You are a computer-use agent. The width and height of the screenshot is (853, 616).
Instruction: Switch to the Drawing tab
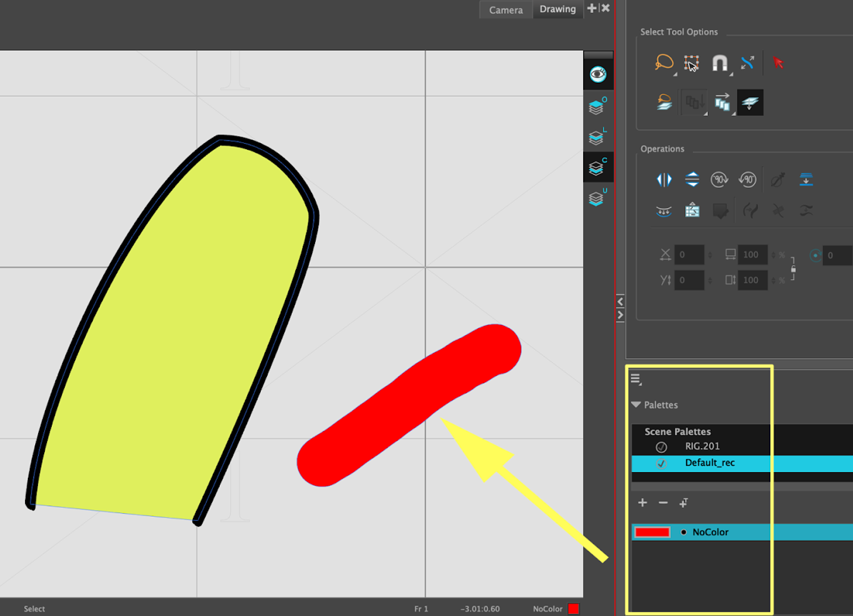557,10
